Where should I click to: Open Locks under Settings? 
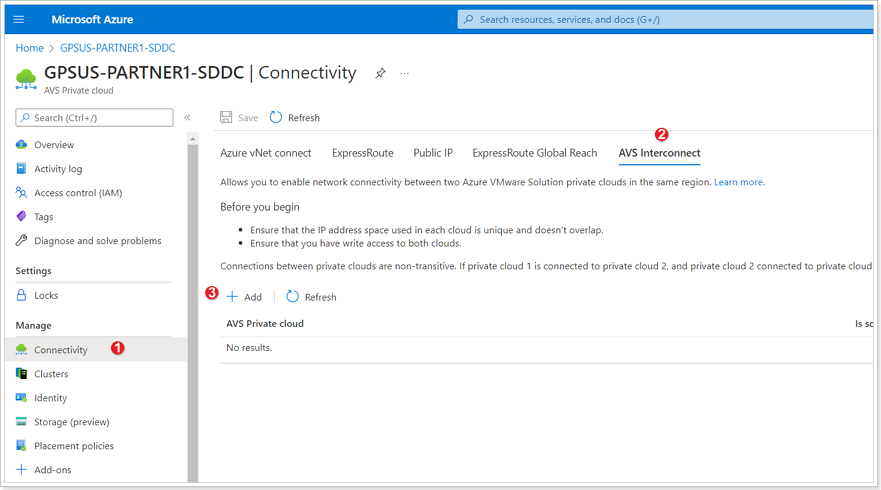(x=46, y=295)
